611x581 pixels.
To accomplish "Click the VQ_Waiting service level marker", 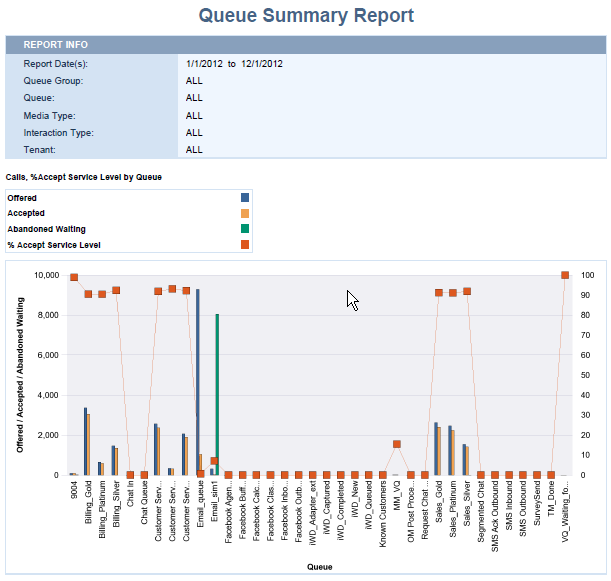I will (565, 275).
